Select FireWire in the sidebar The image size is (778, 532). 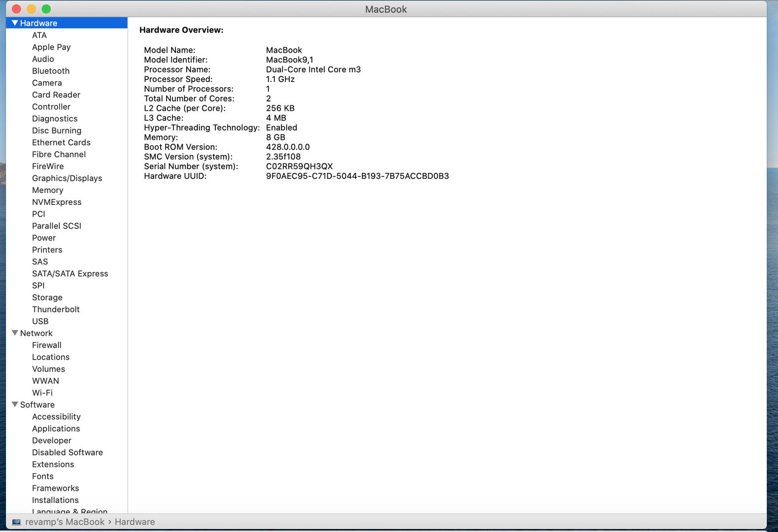click(x=48, y=166)
